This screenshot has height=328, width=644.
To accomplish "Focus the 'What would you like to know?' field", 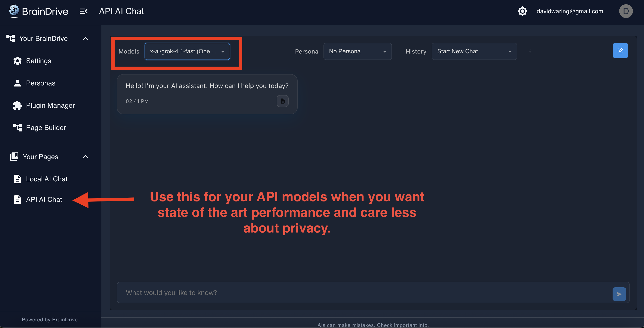I will 362,293.
